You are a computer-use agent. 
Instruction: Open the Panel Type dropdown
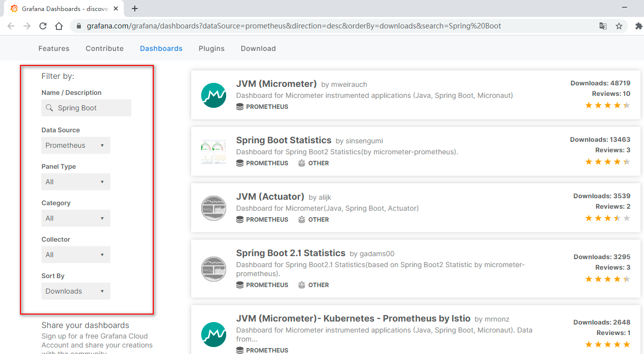click(75, 181)
